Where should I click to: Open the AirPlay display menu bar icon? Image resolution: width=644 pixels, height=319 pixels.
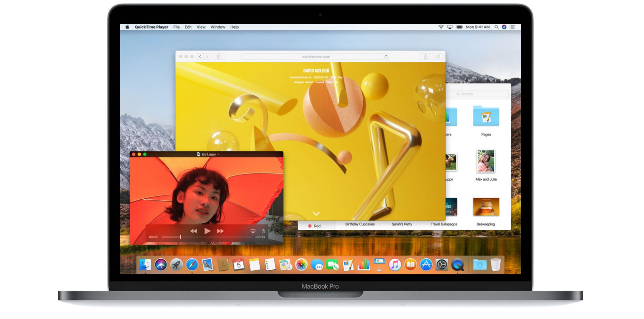coord(450,27)
